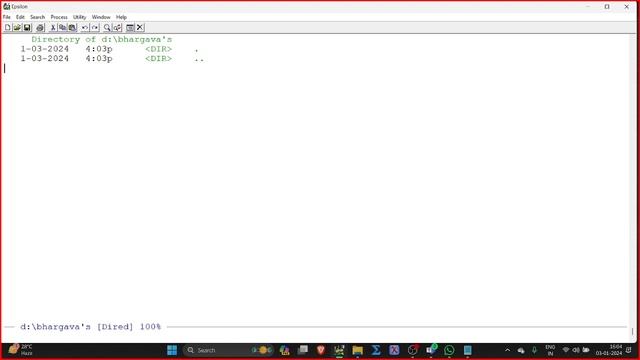The image size is (640, 360).
Task: Redo the last undone edit
Action: (x=95, y=27)
